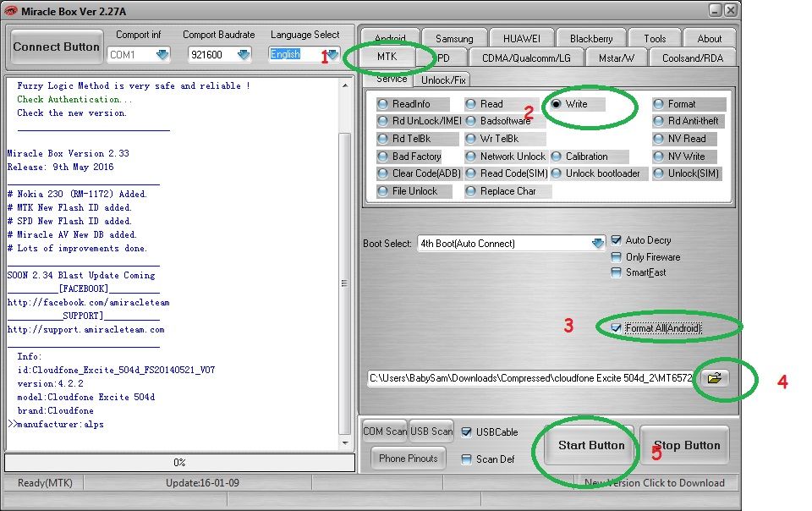Switch to the HUAWEI tab
This screenshot has height=511, width=812.
coord(522,39)
